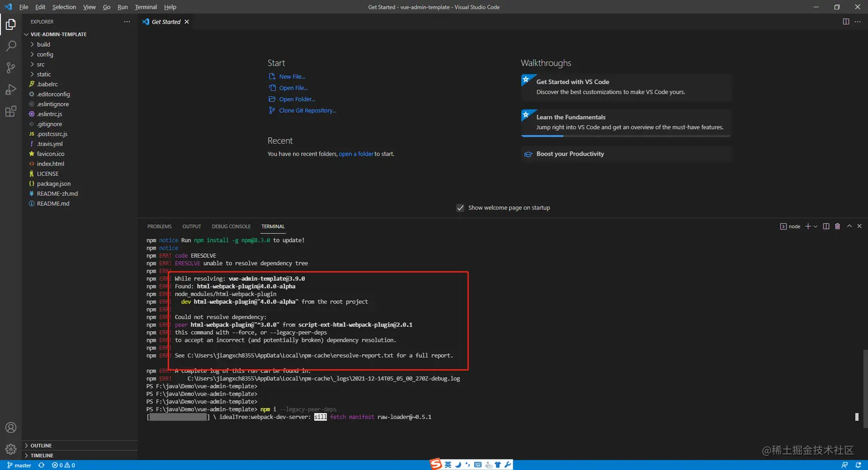Toggle Show welcome page on startup checkbox

pyautogui.click(x=460, y=208)
